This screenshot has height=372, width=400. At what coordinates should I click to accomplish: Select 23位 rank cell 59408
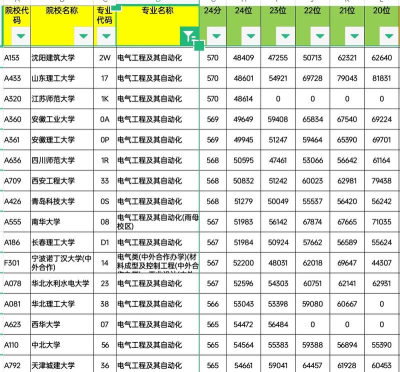pyautogui.click(x=278, y=119)
